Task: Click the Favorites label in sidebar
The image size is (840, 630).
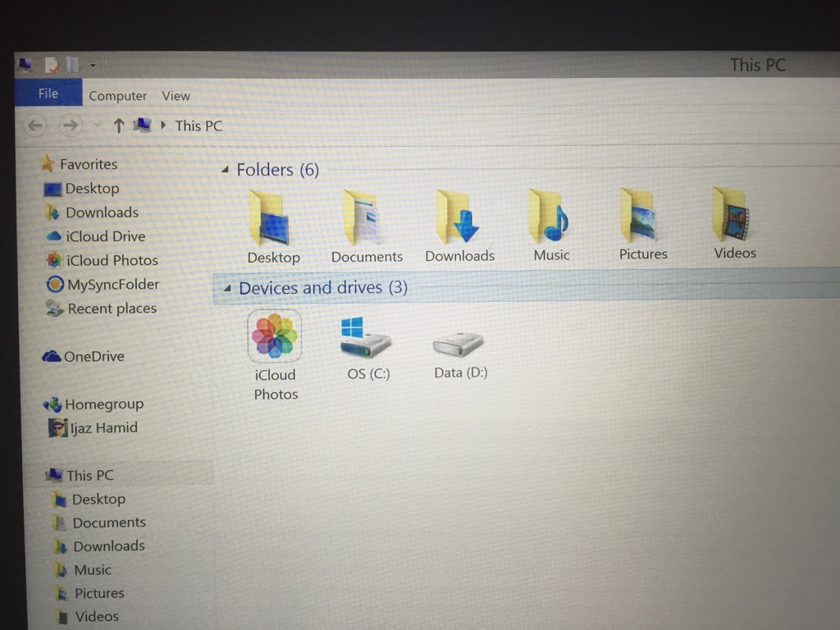Action: (x=89, y=164)
